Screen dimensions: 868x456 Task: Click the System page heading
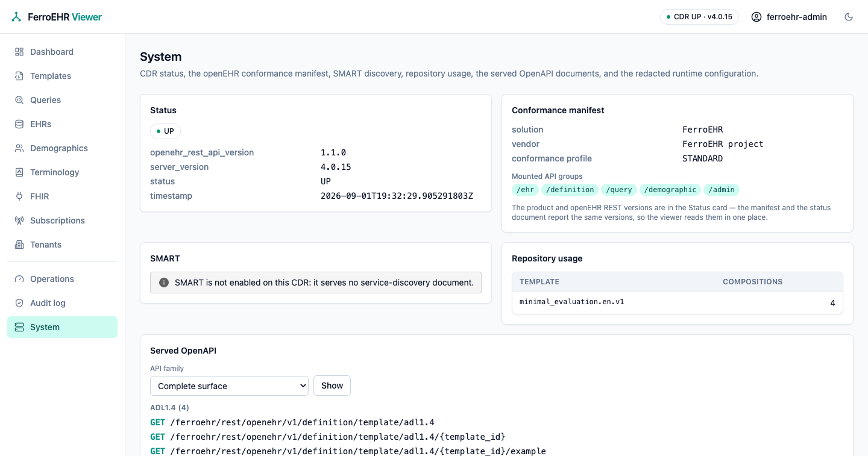[x=161, y=57]
